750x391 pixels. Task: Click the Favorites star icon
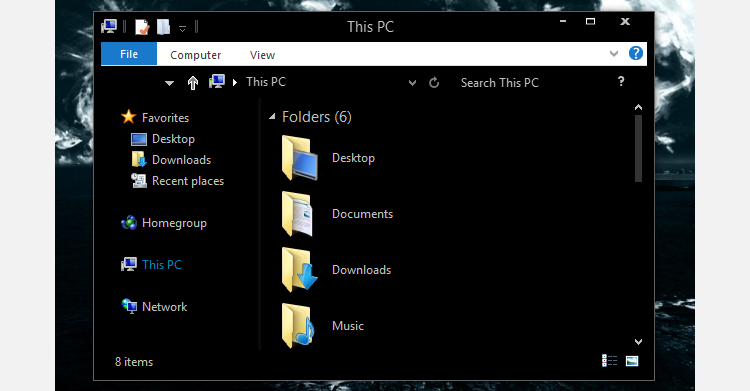pos(128,116)
